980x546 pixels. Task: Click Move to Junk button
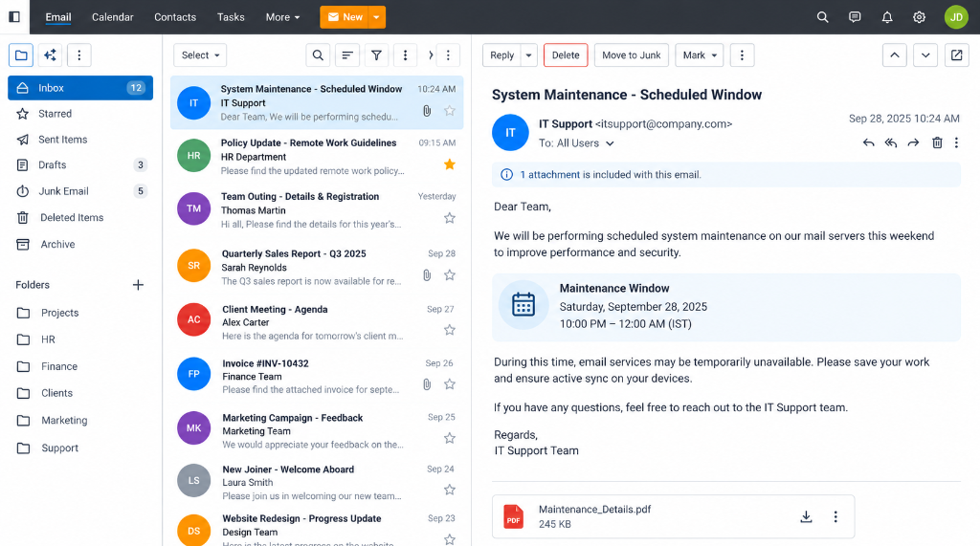(632, 55)
